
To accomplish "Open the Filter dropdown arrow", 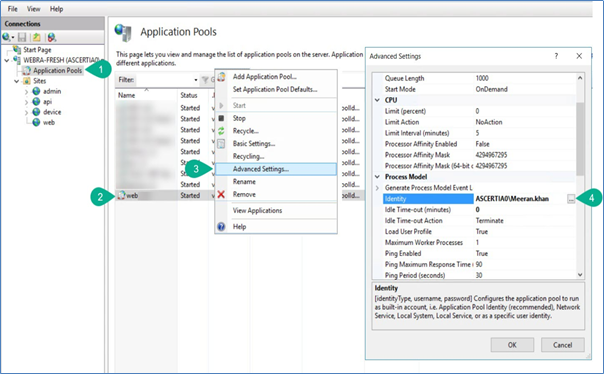I will [x=196, y=80].
